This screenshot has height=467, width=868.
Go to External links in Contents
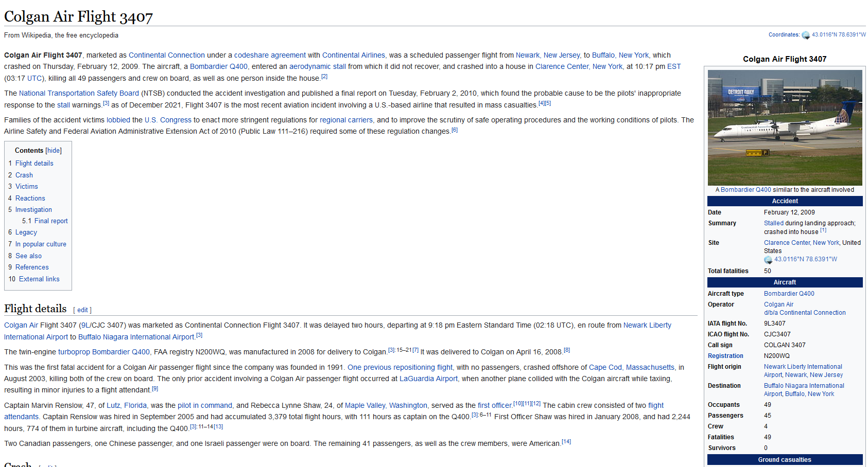tap(39, 279)
